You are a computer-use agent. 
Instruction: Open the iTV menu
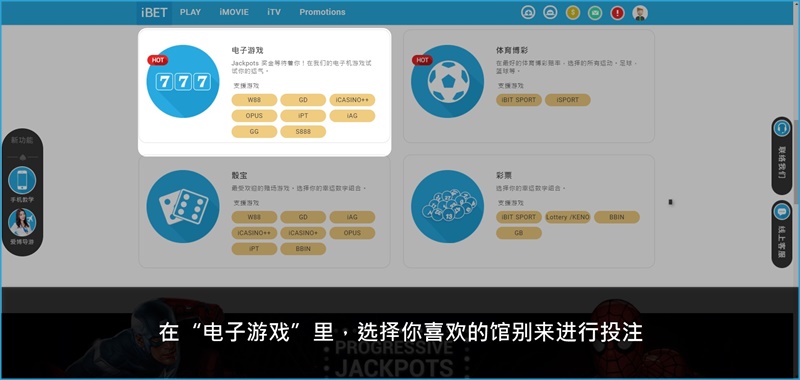274,12
